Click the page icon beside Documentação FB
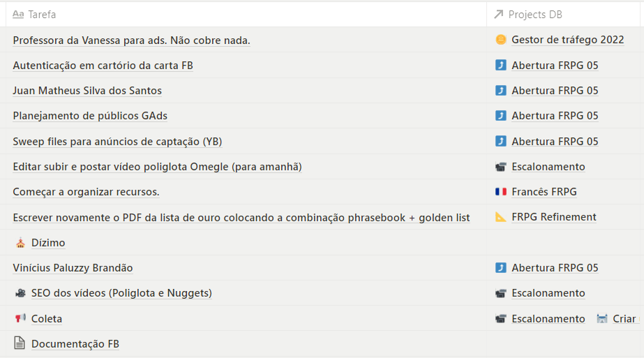644x358 pixels. pos(20,343)
